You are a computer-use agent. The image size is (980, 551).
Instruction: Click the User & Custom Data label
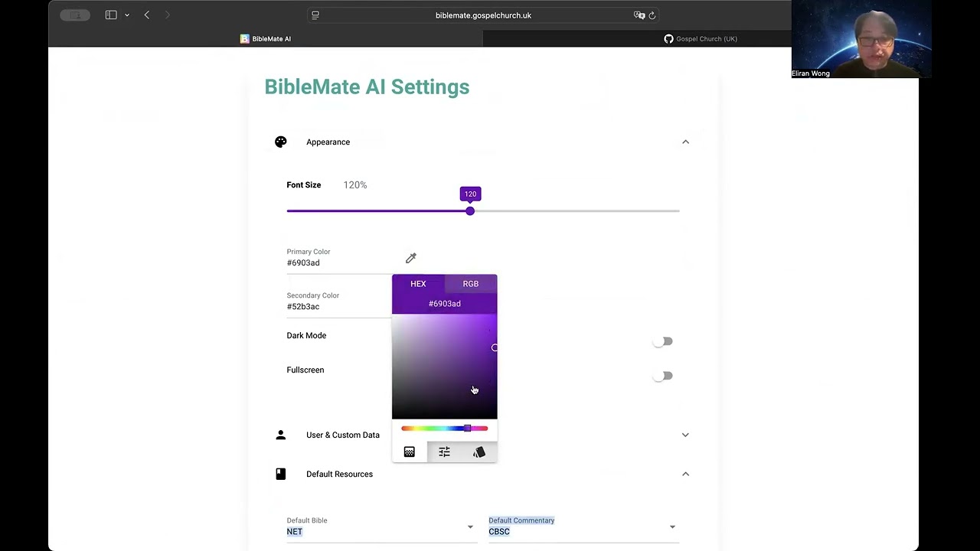pos(343,435)
